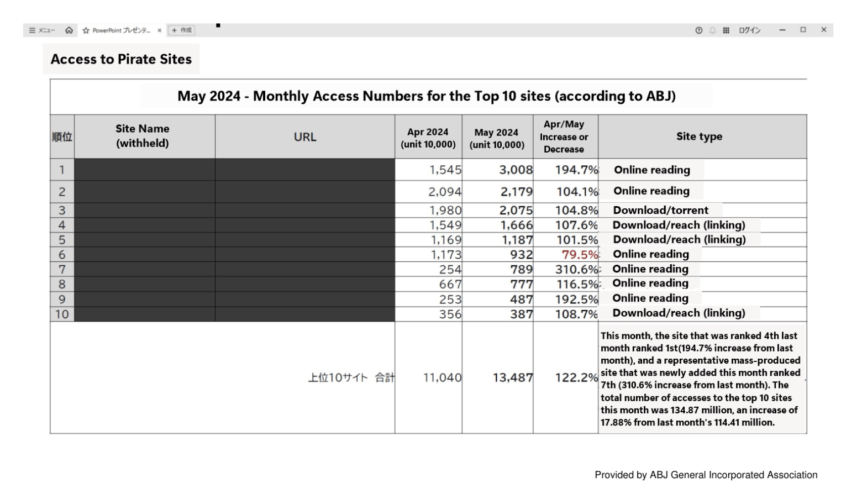Open the apps grid icon
Image resolution: width=841 pixels, height=504 pixels.
(726, 30)
